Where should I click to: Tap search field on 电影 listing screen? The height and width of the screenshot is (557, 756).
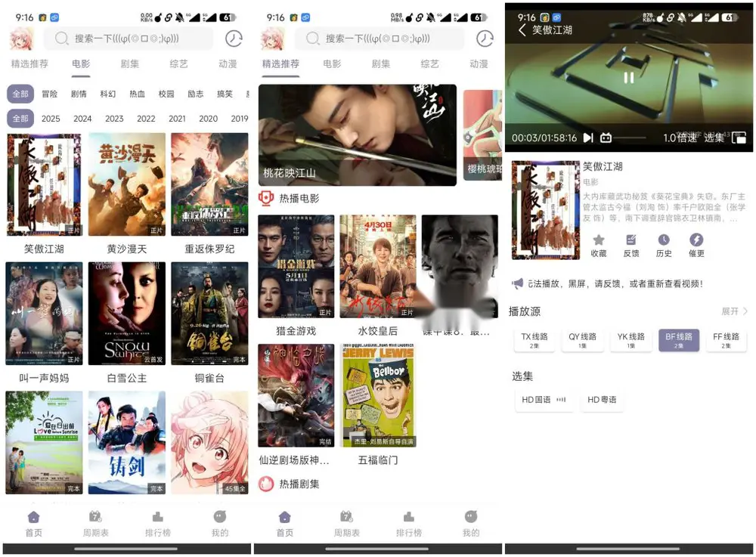click(x=129, y=39)
